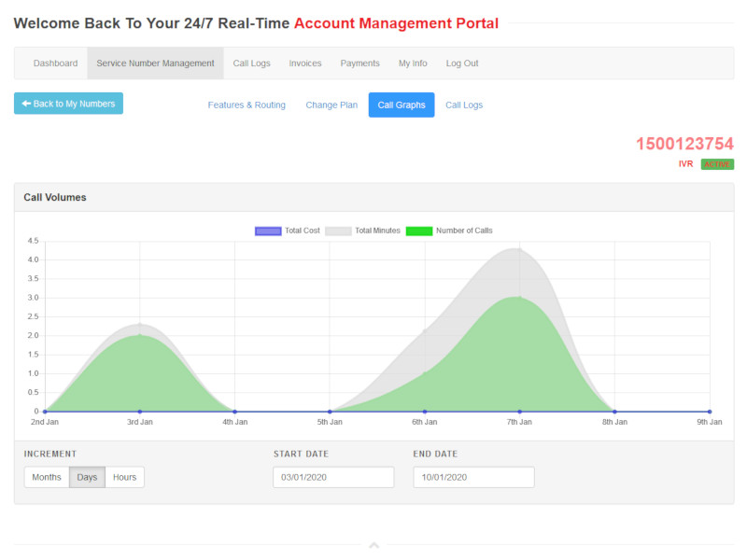Toggle the Total Cost legend swatch

point(268,231)
